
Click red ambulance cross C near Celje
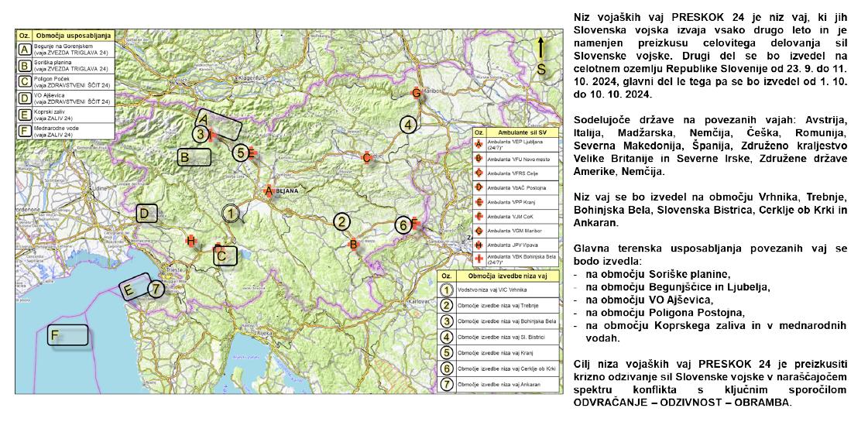click(x=366, y=158)
